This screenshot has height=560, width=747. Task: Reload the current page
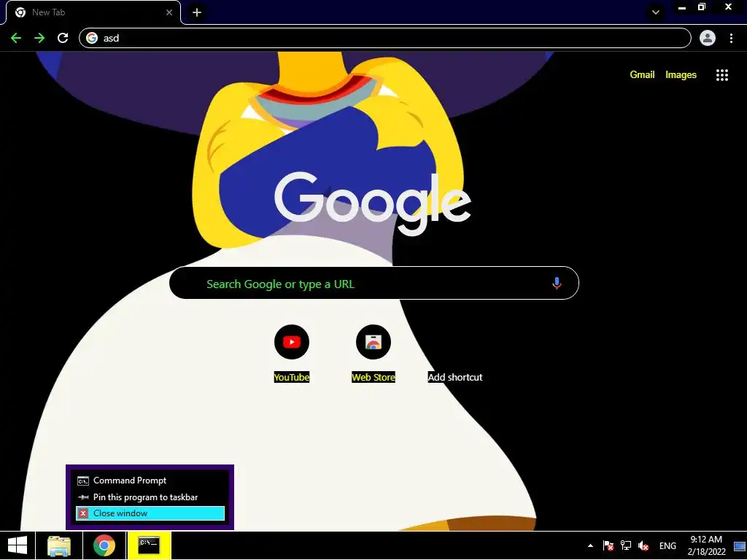pos(63,38)
